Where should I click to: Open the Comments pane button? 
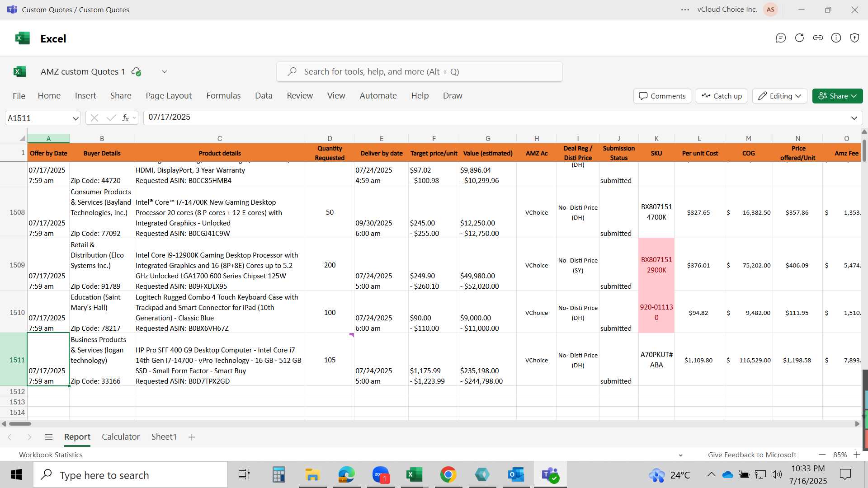pyautogui.click(x=662, y=96)
